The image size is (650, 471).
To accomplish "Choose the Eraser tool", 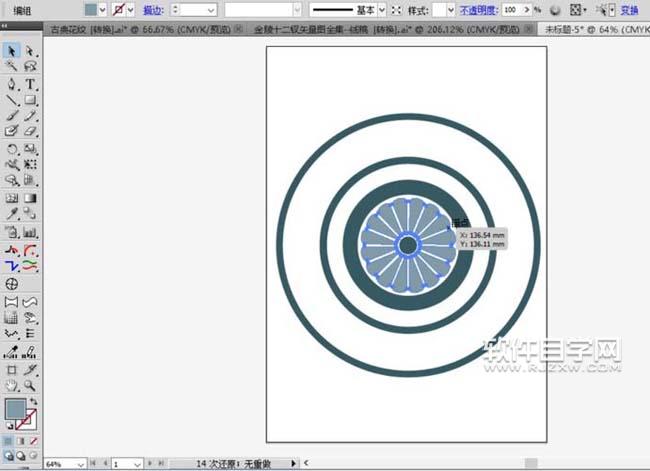I will pyautogui.click(x=31, y=130).
